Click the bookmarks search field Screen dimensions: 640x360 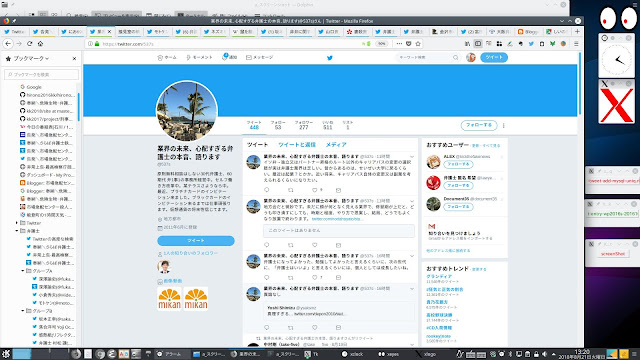[41, 74]
